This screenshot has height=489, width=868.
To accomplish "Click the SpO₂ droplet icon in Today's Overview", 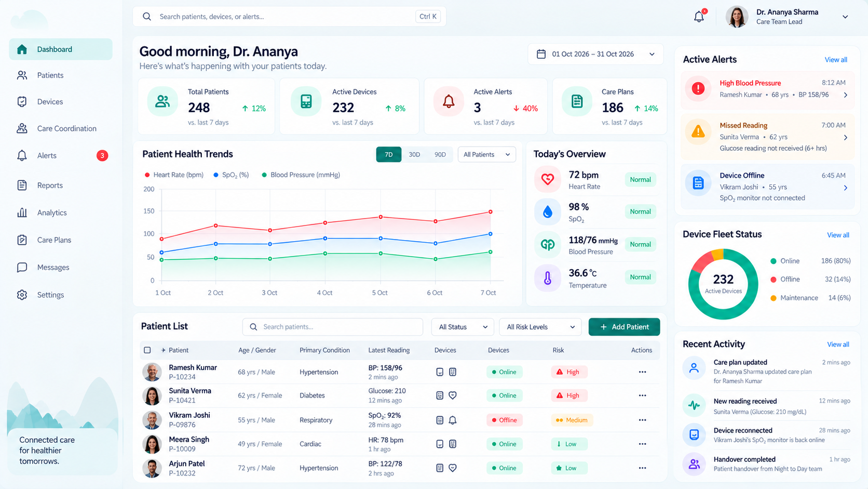I will click(548, 212).
